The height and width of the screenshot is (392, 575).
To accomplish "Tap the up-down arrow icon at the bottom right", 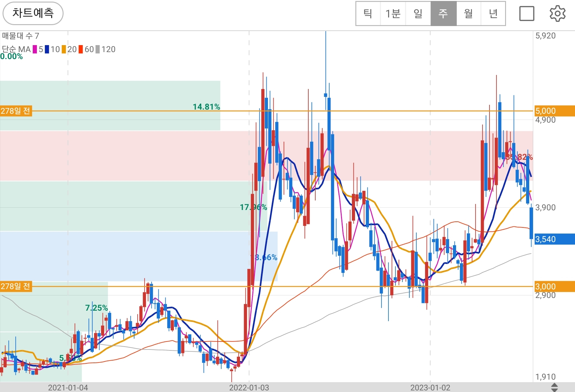I will point(554,387).
